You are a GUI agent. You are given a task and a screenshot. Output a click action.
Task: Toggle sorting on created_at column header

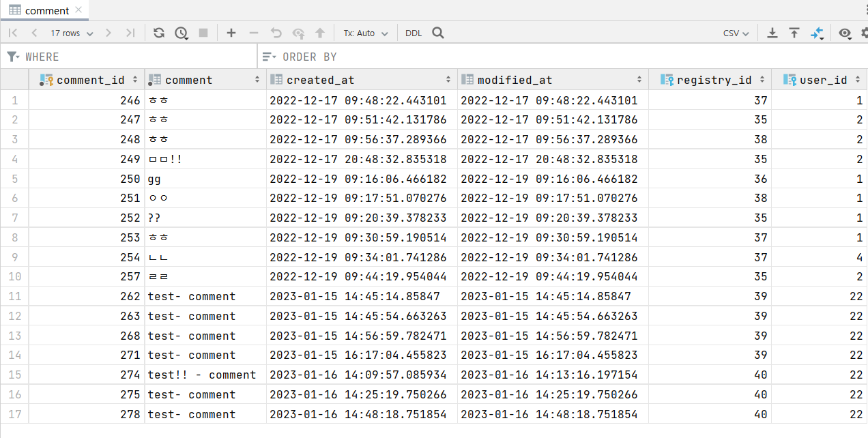coord(321,80)
